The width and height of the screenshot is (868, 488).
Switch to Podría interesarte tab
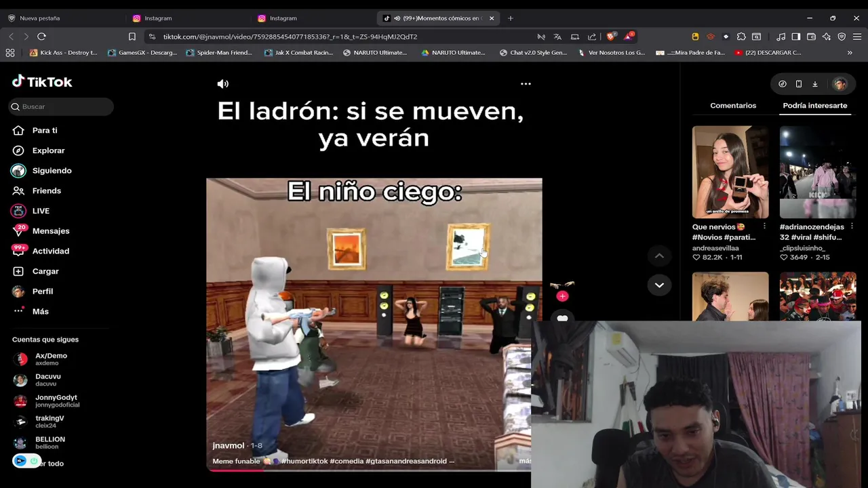coord(814,106)
